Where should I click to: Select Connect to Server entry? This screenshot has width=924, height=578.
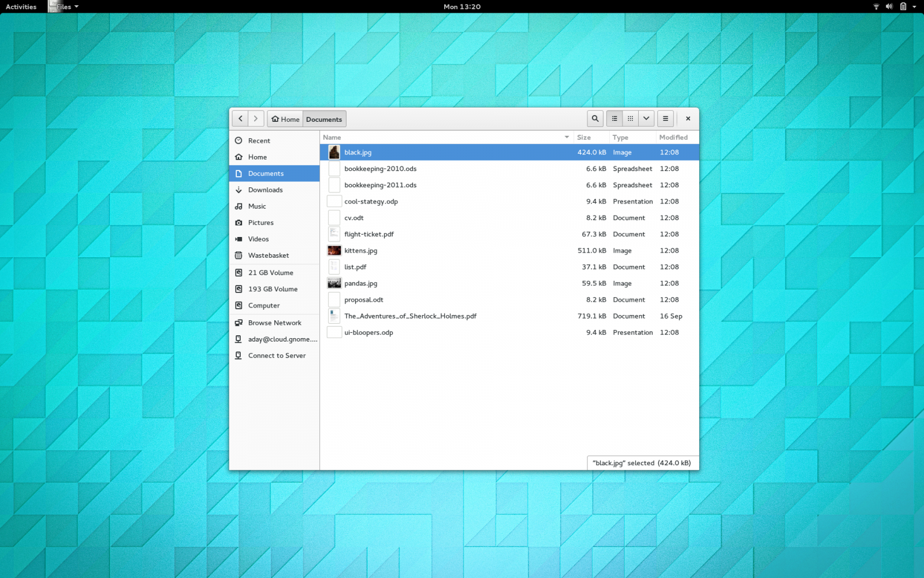(277, 355)
